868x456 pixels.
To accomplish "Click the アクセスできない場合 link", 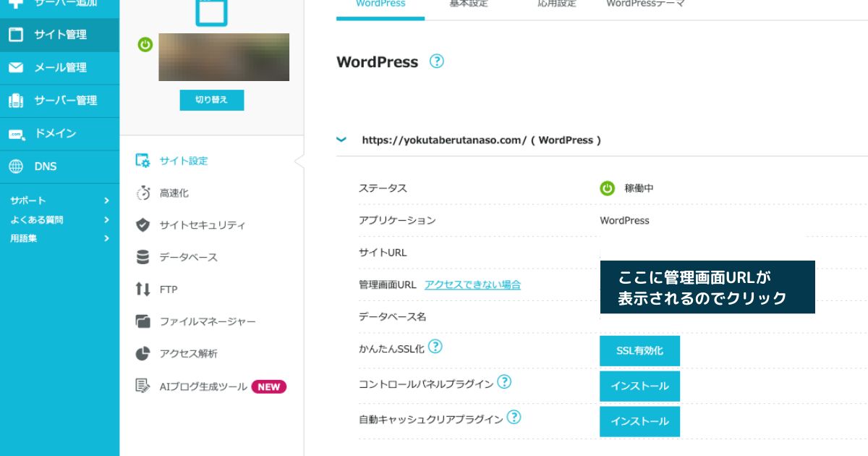I will point(472,284).
